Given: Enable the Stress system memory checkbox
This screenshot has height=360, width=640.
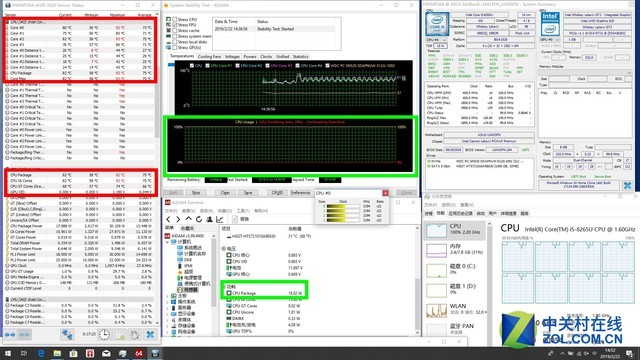Looking at the screenshot, I should [x=175, y=36].
